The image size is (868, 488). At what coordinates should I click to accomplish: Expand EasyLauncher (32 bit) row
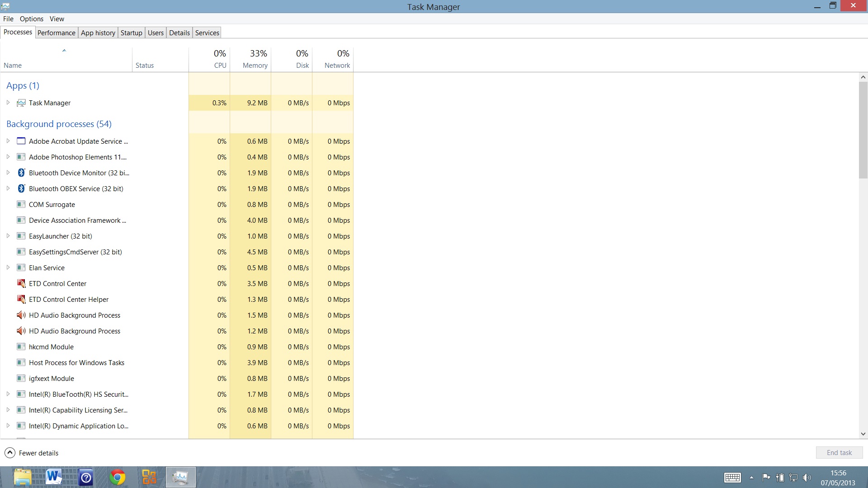[8, 236]
